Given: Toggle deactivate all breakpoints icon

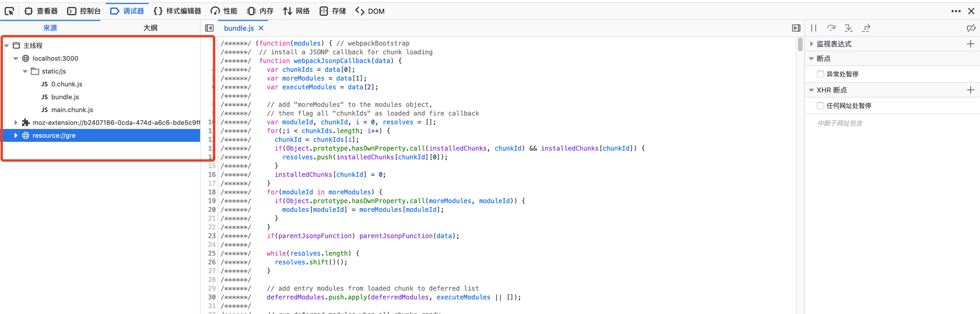Looking at the screenshot, I should pyautogui.click(x=971, y=28).
